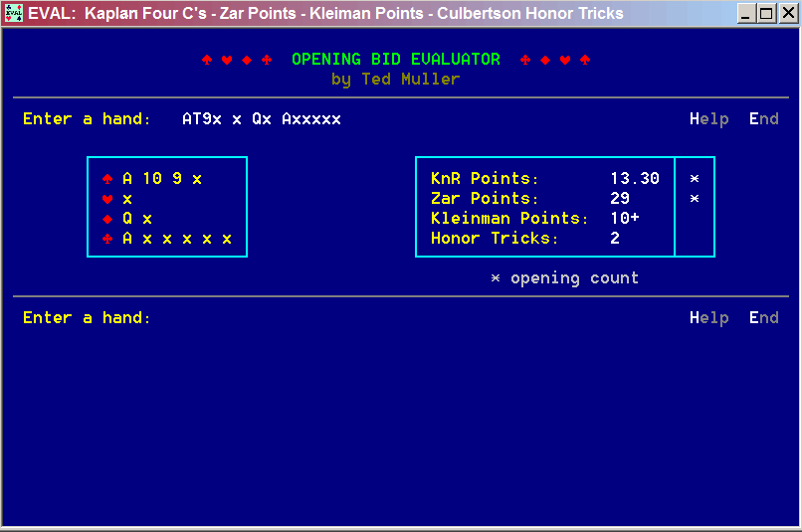Select the KnR Points value 13.30
This screenshot has width=802, height=532.
[x=634, y=179]
